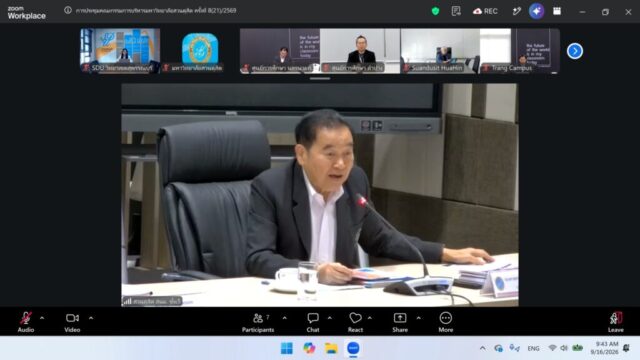Image resolution: width=640 pixels, height=360 pixels.
Task: Show hidden system tray icons
Action: pyautogui.click(x=482, y=348)
